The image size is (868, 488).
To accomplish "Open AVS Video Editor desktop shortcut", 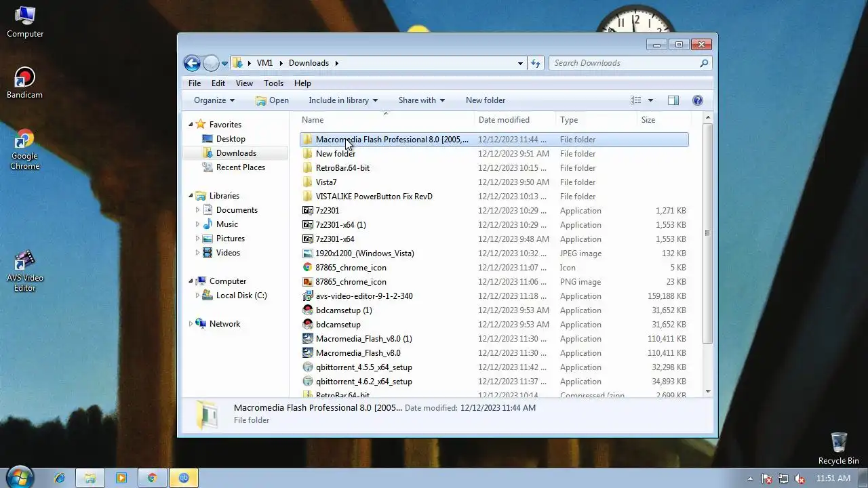I will click(24, 271).
